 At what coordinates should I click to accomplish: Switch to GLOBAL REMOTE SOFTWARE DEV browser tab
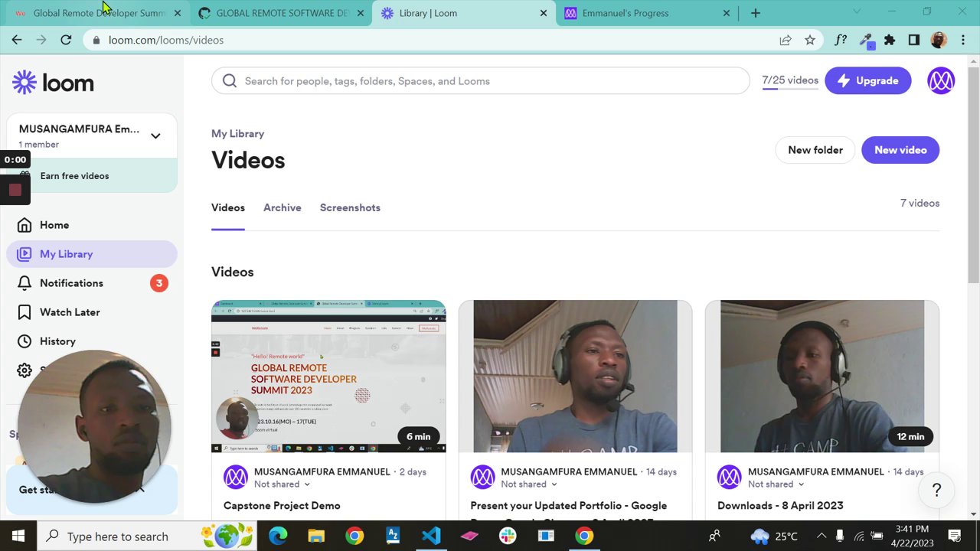coord(280,13)
